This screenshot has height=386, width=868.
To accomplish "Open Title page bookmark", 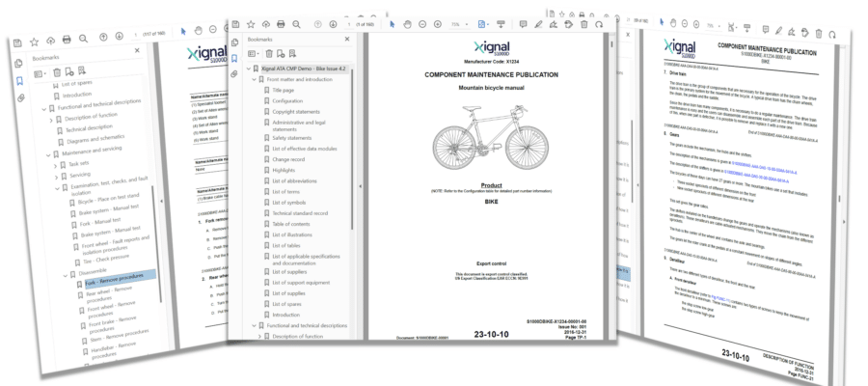I will (x=283, y=91).
